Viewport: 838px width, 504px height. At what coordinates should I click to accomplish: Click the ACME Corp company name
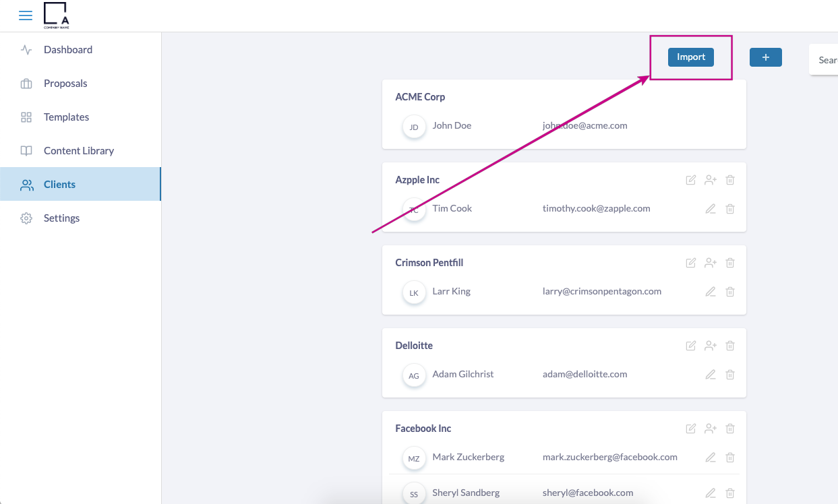420,97
